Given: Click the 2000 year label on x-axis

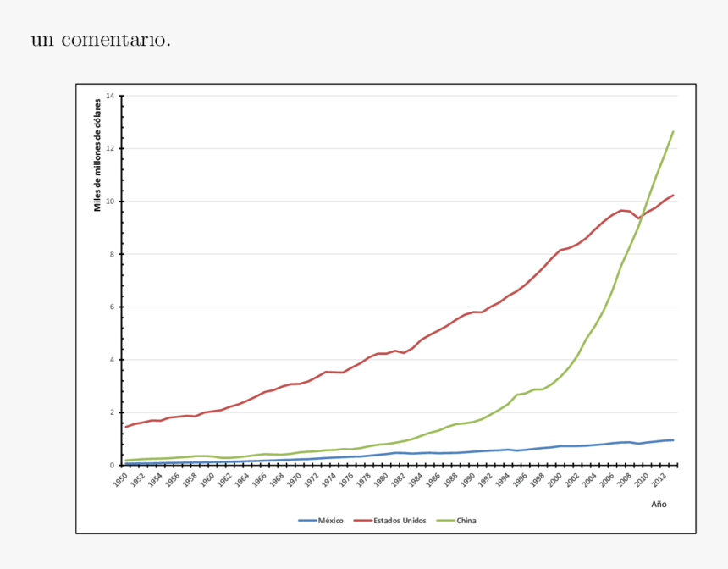Looking at the screenshot, I should click(556, 480).
